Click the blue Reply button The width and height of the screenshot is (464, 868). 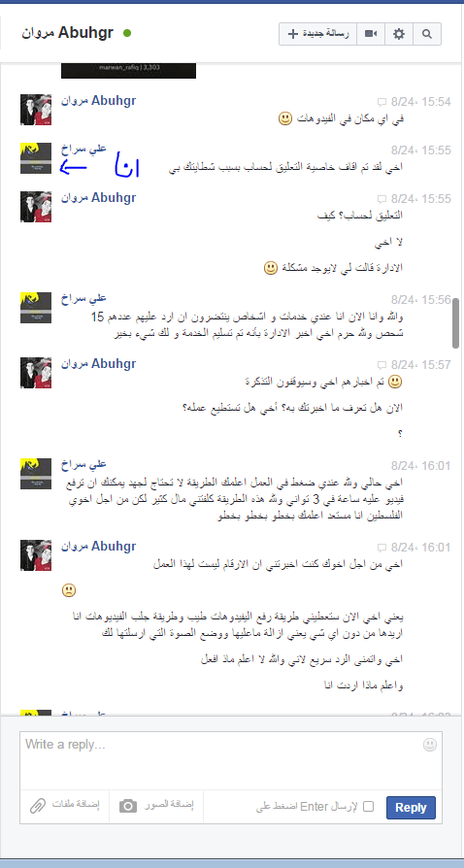(x=411, y=807)
